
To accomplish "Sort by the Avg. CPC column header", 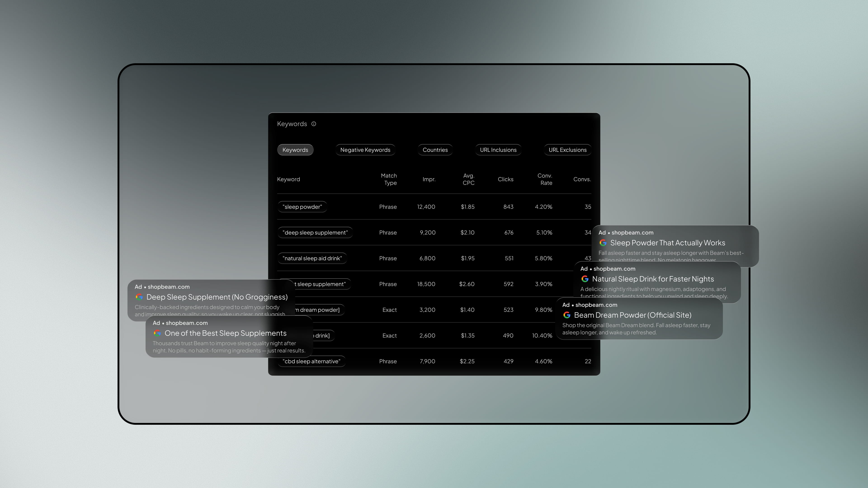I will pyautogui.click(x=468, y=179).
